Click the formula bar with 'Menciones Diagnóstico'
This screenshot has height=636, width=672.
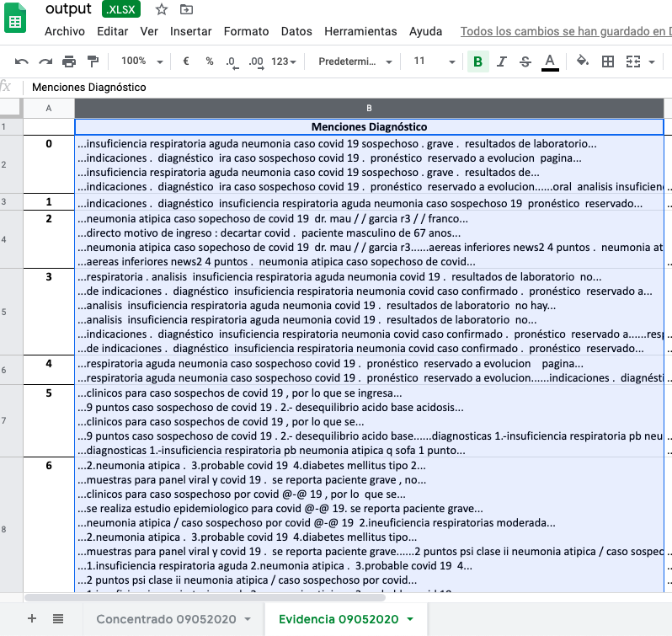[347, 88]
